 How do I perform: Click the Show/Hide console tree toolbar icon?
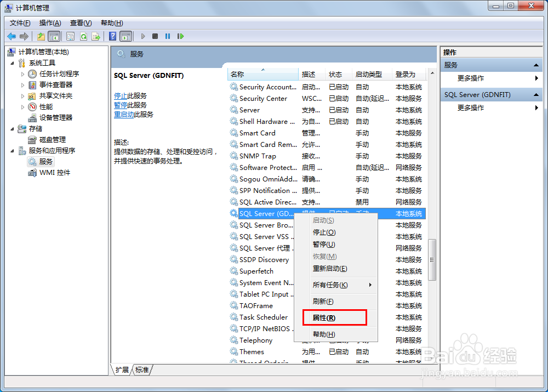point(54,36)
